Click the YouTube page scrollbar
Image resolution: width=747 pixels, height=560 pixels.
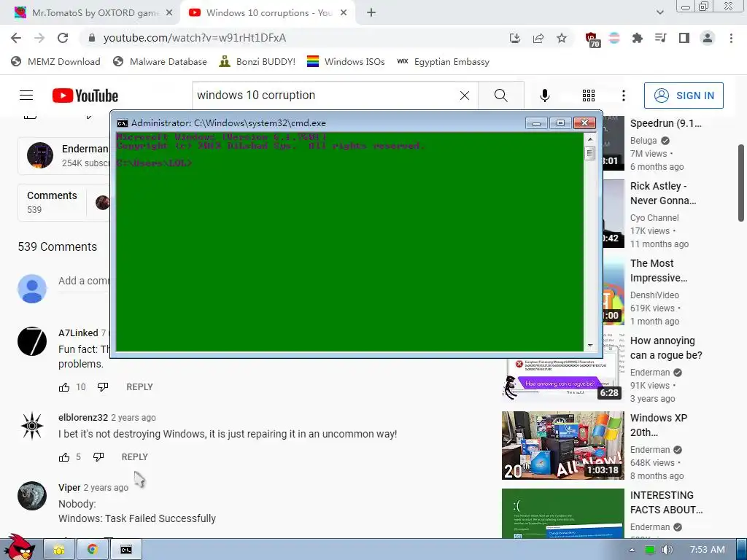741,183
